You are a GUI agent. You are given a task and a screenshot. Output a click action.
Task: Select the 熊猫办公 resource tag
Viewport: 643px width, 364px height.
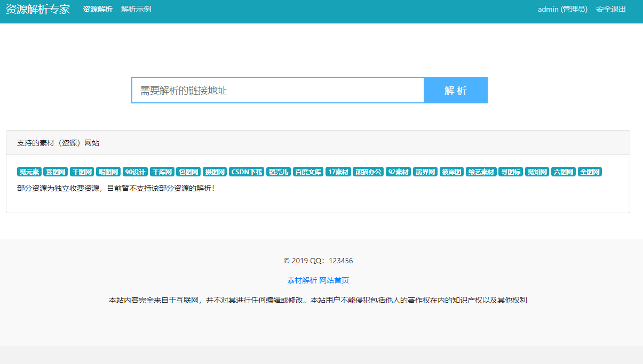click(368, 172)
